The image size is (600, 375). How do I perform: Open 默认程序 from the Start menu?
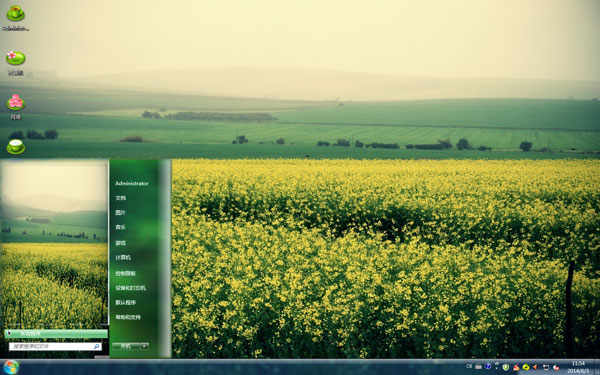pos(126,302)
